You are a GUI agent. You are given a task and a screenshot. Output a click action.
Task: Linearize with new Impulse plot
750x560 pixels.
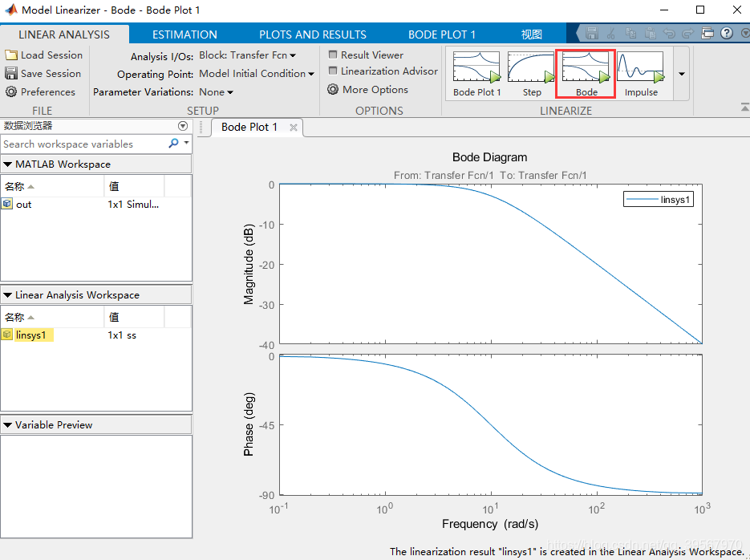[640, 74]
